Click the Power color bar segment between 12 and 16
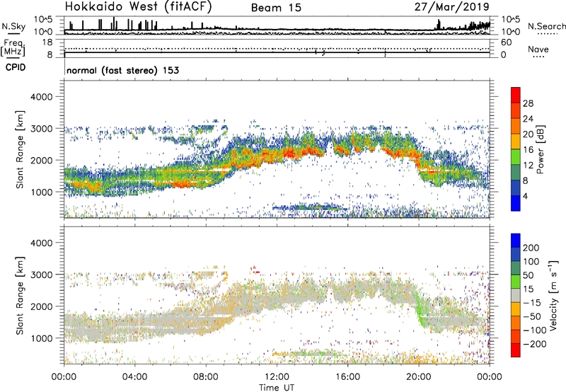566x392 pixels. coord(516,156)
